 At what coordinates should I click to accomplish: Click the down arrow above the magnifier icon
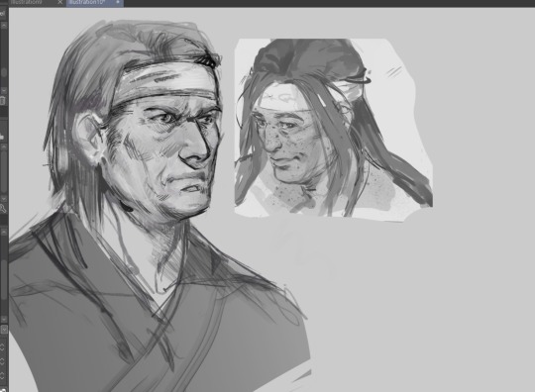tap(4, 198)
